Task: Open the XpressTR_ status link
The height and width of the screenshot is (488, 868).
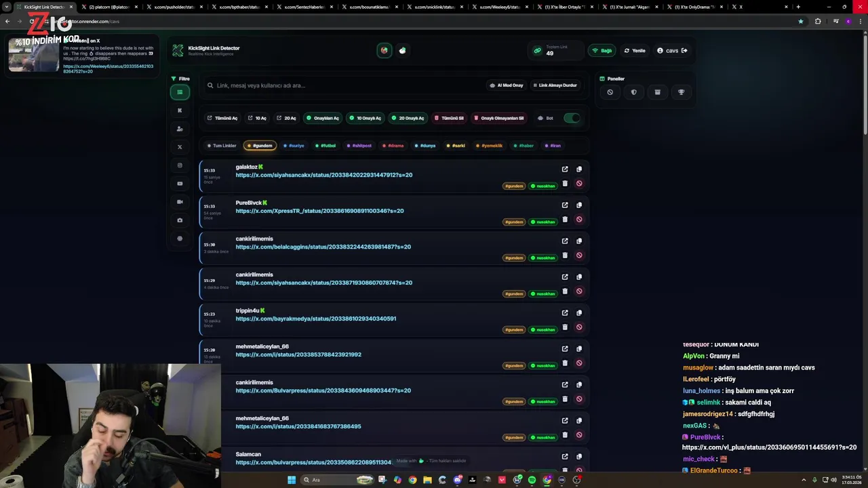Action: coord(319,211)
